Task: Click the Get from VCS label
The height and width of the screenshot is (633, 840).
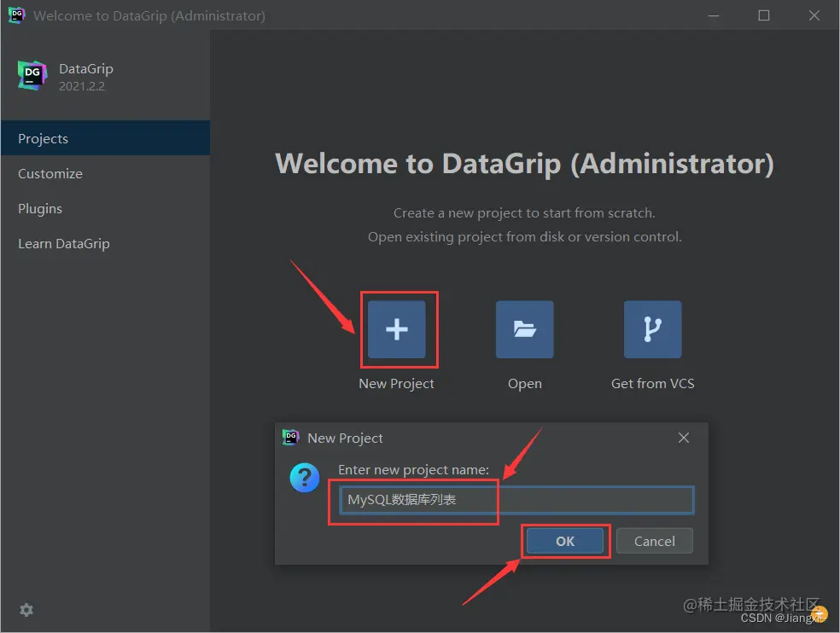Action: (x=652, y=383)
